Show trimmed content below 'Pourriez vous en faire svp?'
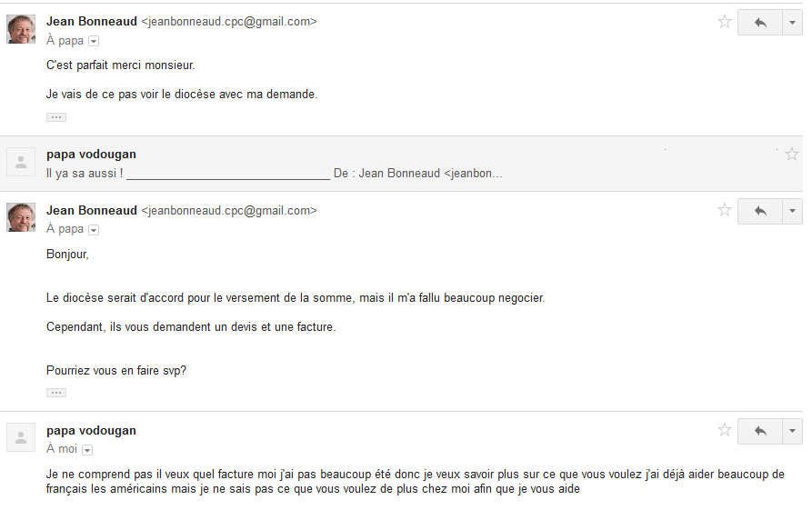Screen dimensions: 812x520 click(x=56, y=393)
